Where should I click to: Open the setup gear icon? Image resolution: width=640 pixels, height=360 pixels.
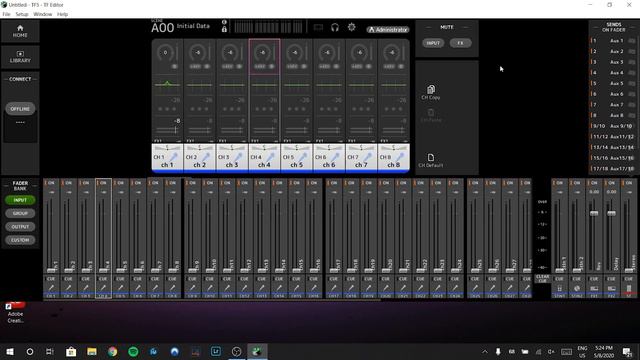click(351, 27)
